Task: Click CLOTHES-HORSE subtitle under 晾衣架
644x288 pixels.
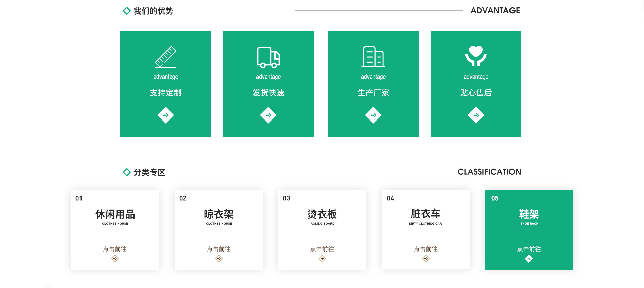Action: (x=219, y=224)
